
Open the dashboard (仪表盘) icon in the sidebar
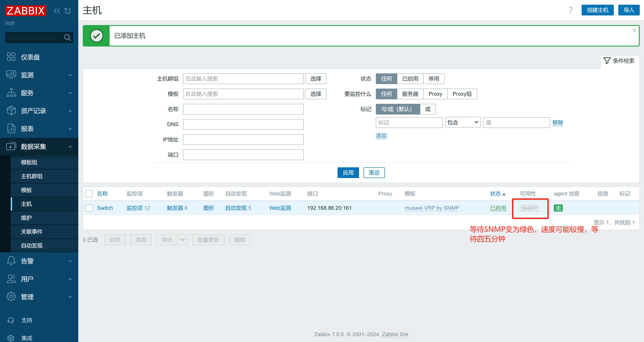(x=11, y=57)
